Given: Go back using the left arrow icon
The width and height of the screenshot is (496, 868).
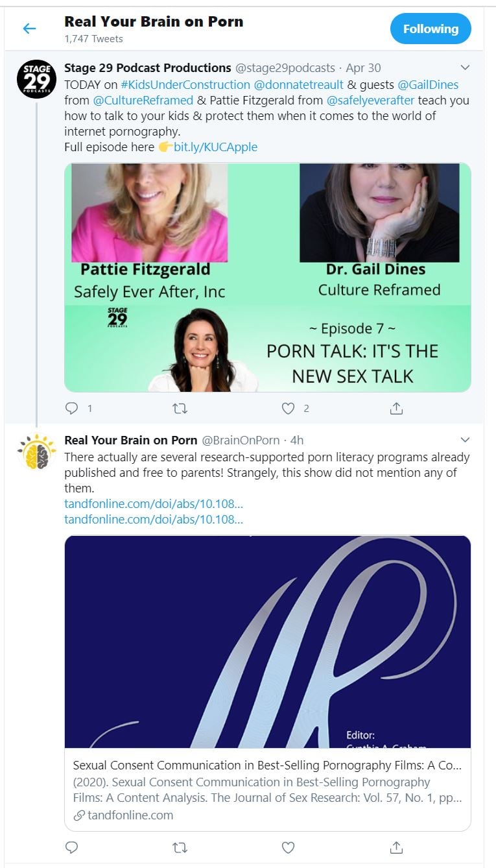Looking at the screenshot, I should (29, 29).
